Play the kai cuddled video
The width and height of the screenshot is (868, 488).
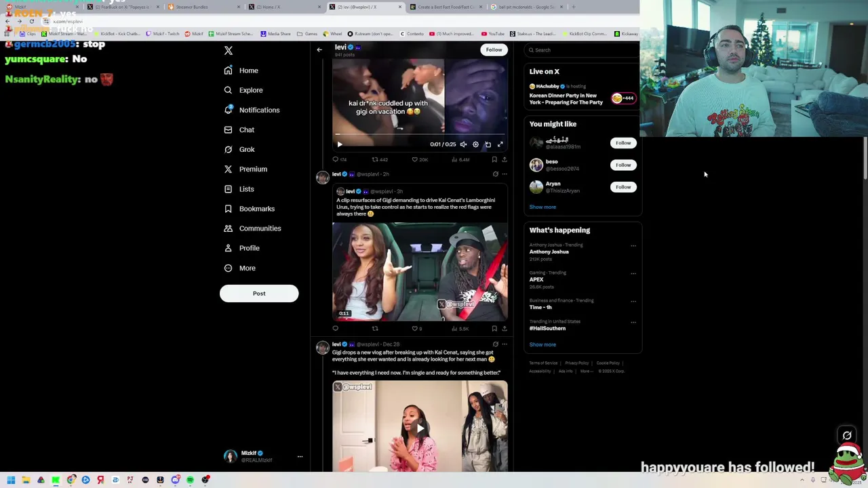340,144
